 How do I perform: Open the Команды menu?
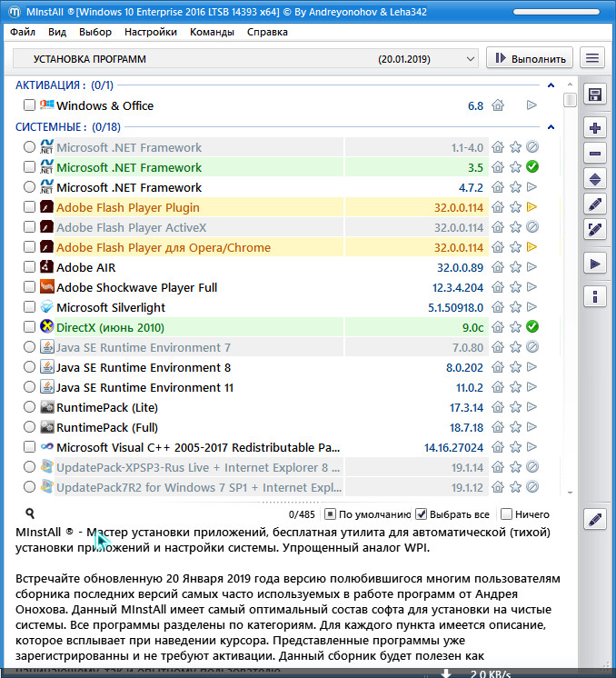(212, 32)
